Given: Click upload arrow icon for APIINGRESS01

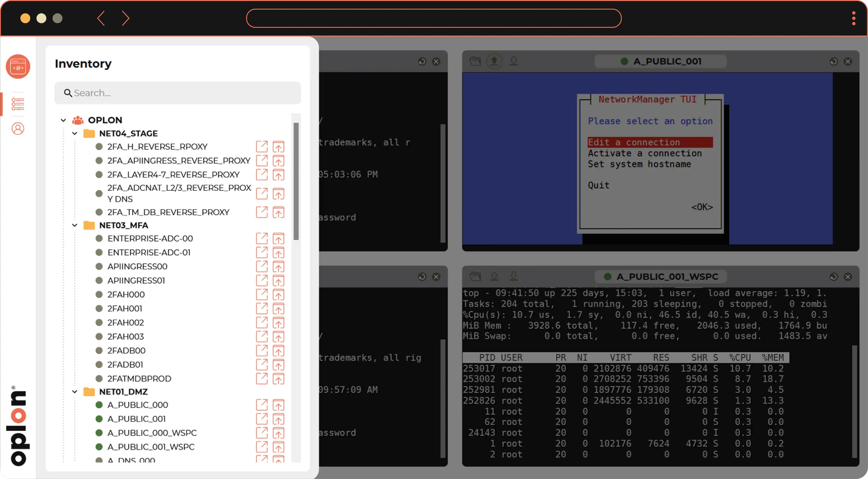Looking at the screenshot, I should tap(278, 281).
